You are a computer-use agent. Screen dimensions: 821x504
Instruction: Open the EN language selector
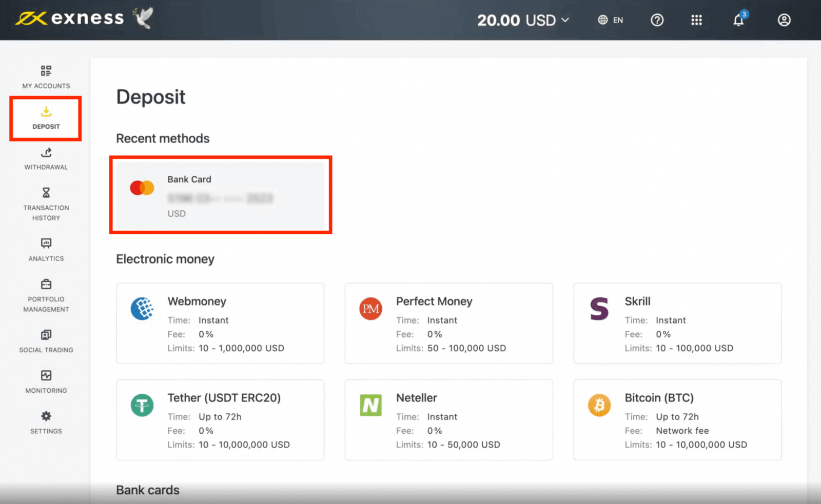pos(611,20)
